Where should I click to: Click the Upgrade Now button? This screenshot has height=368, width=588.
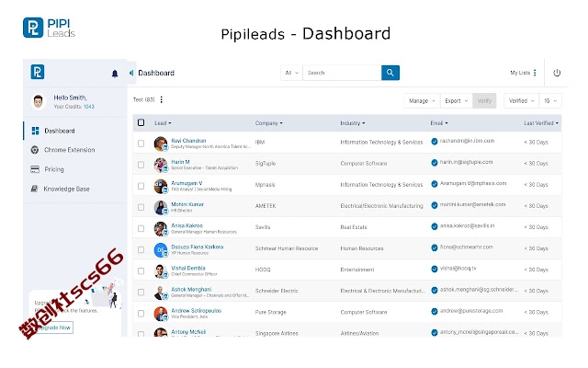pyautogui.click(x=55, y=328)
